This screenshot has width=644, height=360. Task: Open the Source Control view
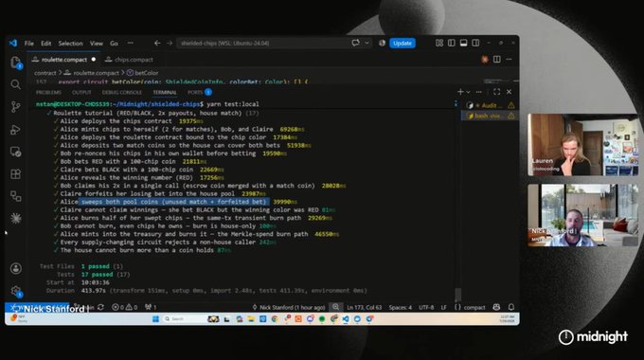click(x=15, y=107)
